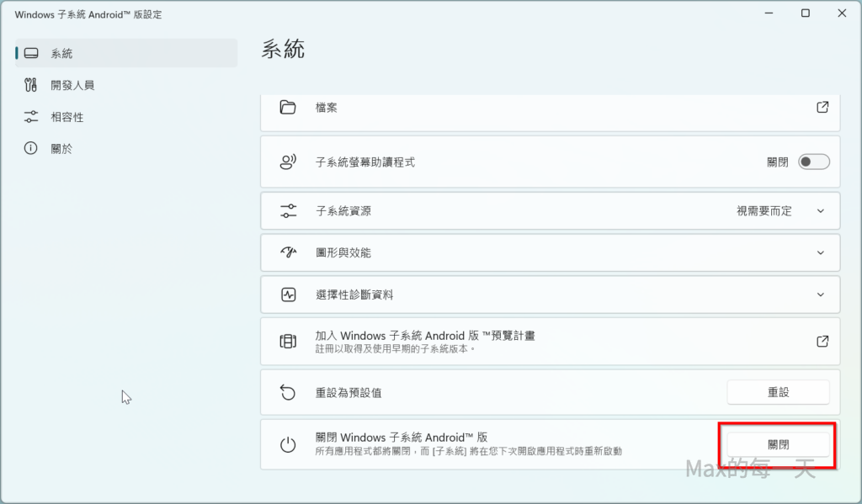Click the gauge icon beside 圖形與效能

(288, 252)
